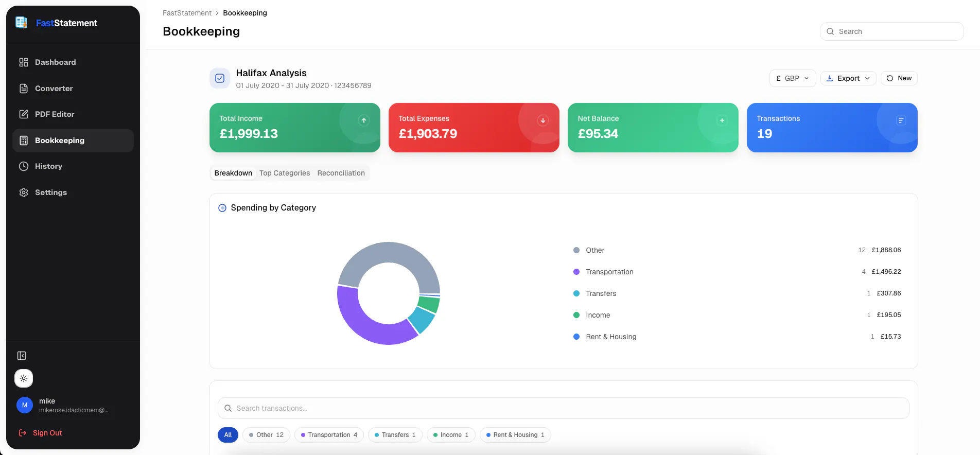Click the Sign Out icon
Image resolution: width=980 pixels, height=455 pixels.
click(23, 433)
